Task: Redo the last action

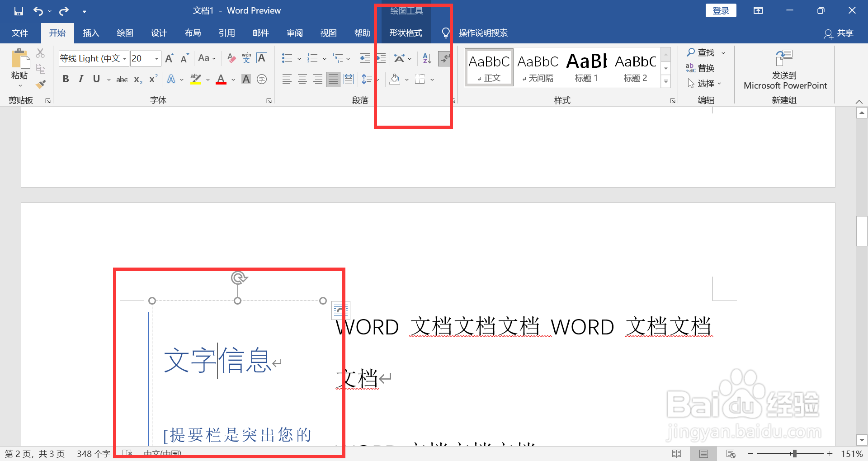Action: tap(64, 11)
